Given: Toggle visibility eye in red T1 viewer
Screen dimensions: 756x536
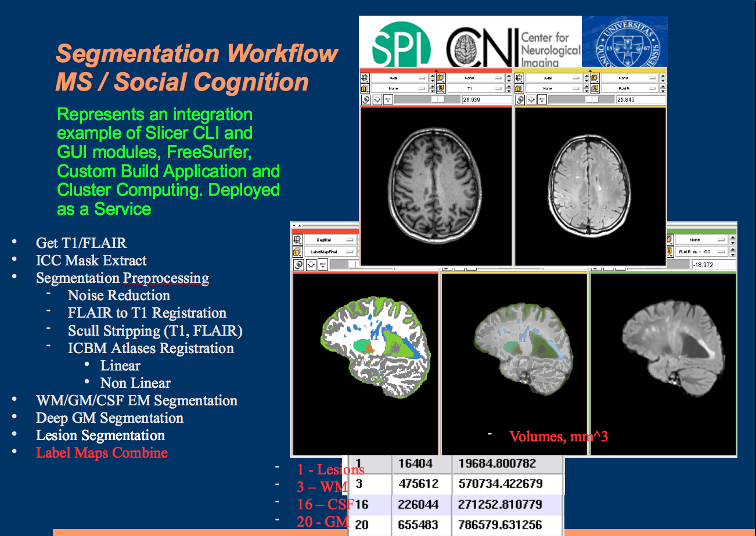Looking at the screenshot, I should click(377, 99).
